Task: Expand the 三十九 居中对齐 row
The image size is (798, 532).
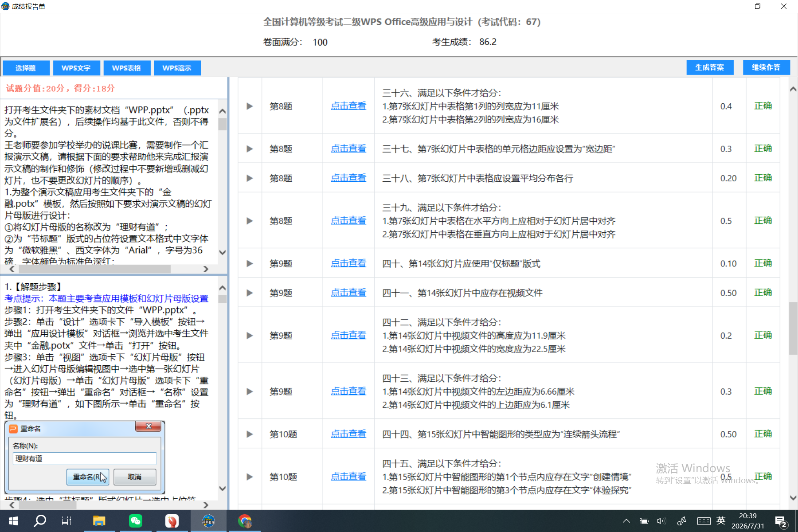Action: pos(250,221)
